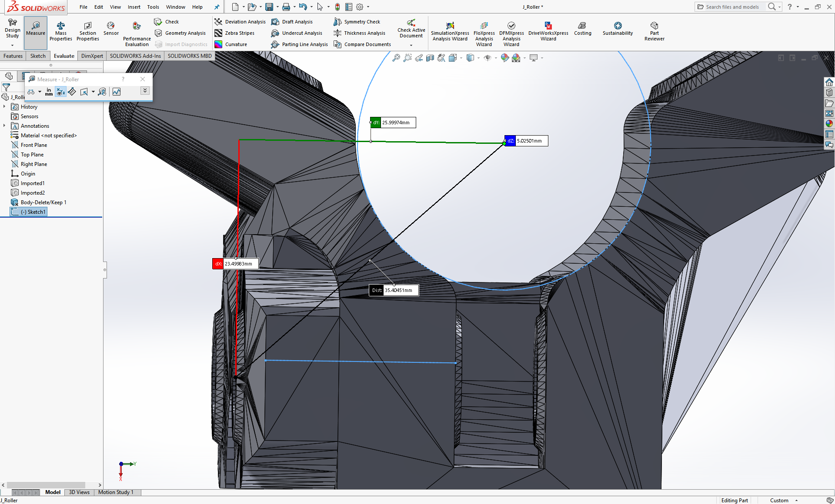This screenshot has height=504, width=835.
Task: Toggle Curvature display
Action: click(x=231, y=44)
